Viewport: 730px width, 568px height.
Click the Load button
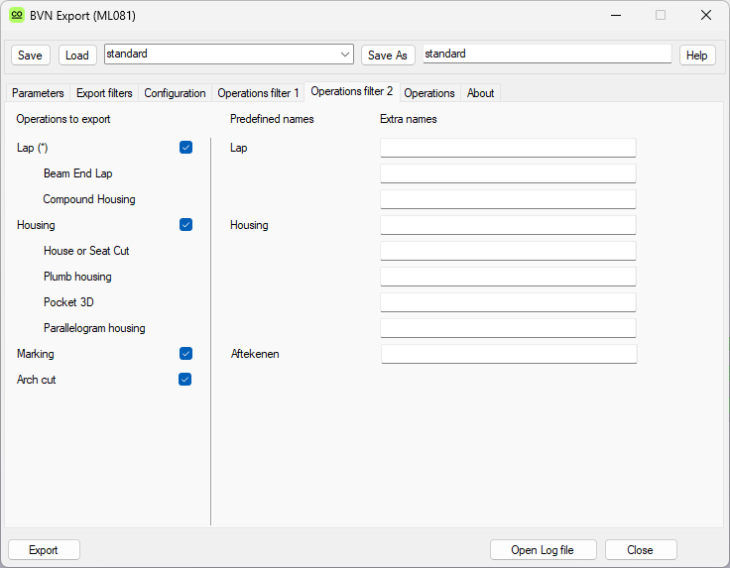click(77, 55)
